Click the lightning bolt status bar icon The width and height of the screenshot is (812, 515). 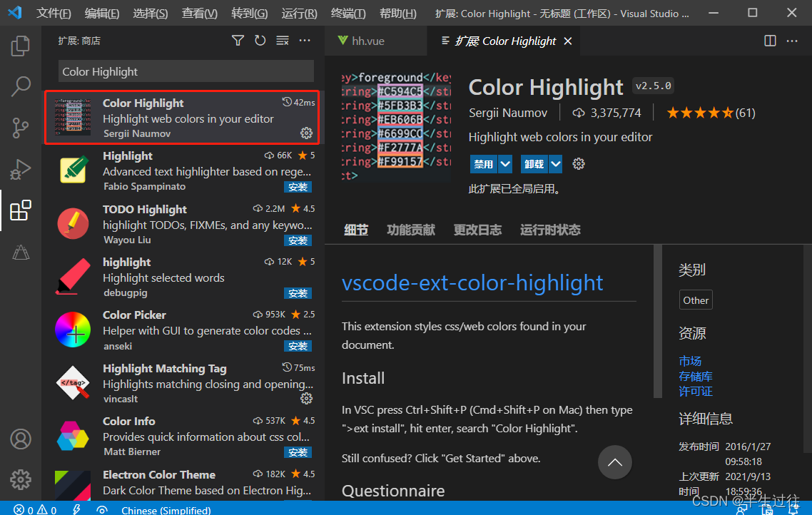point(76,510)
